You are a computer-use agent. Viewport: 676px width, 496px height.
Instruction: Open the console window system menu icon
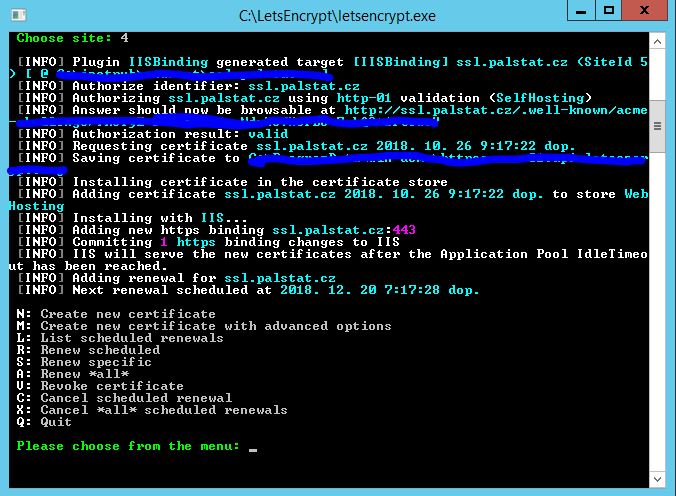(19, 16)
